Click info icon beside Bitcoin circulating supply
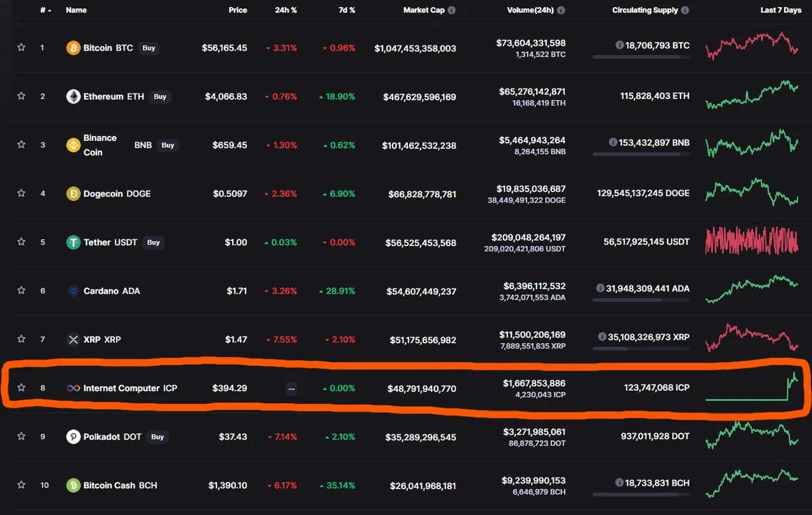The image size is (812, 515). pos(619,45)
